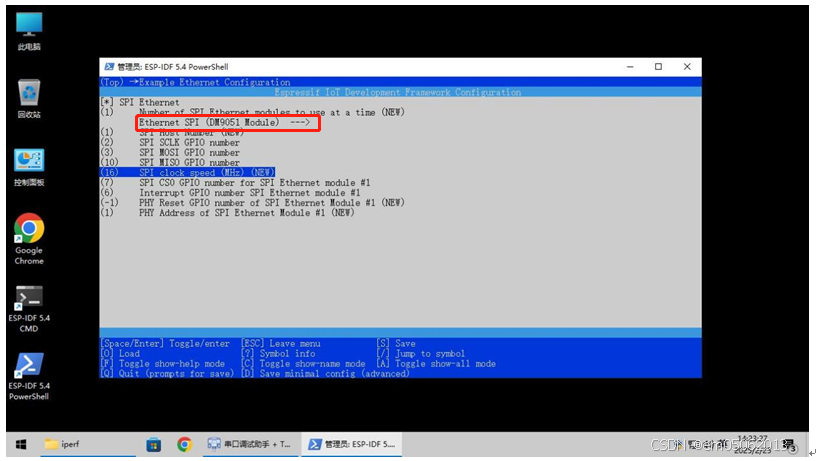Click the [C] Toggle show-name mode hint

coord(303,364)
